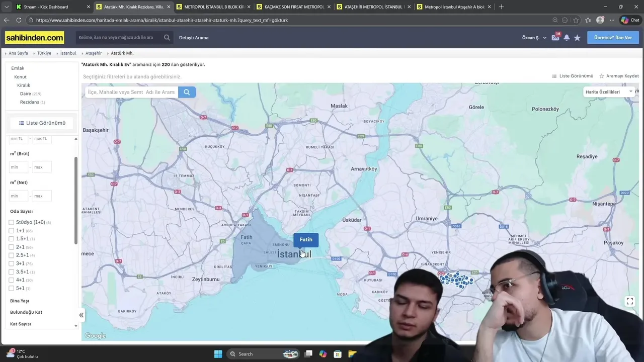Click the map location search field

(x=131, y=92)
